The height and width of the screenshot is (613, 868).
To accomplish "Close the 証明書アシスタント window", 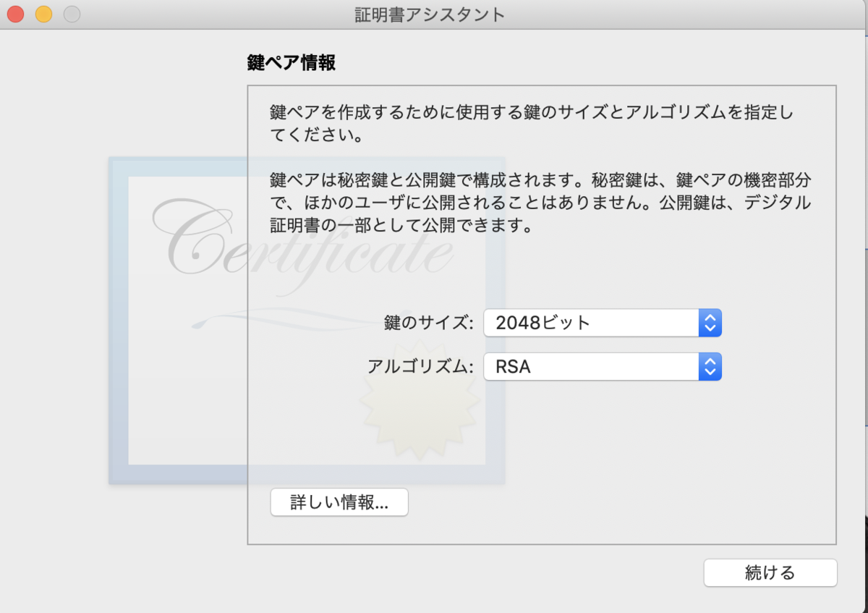I will (15, 14).
